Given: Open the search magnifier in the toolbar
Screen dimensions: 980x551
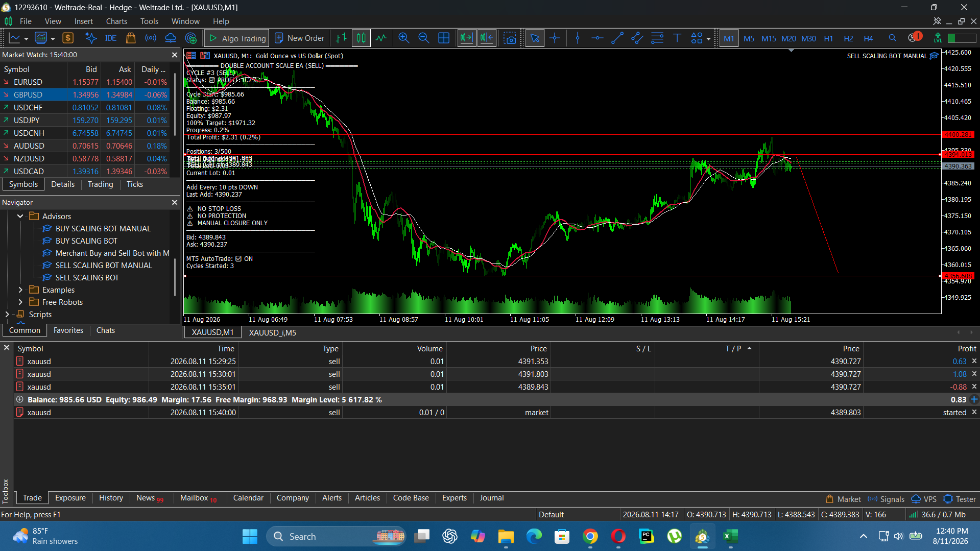Looking at the screenshot, I should tap(892, 38).
